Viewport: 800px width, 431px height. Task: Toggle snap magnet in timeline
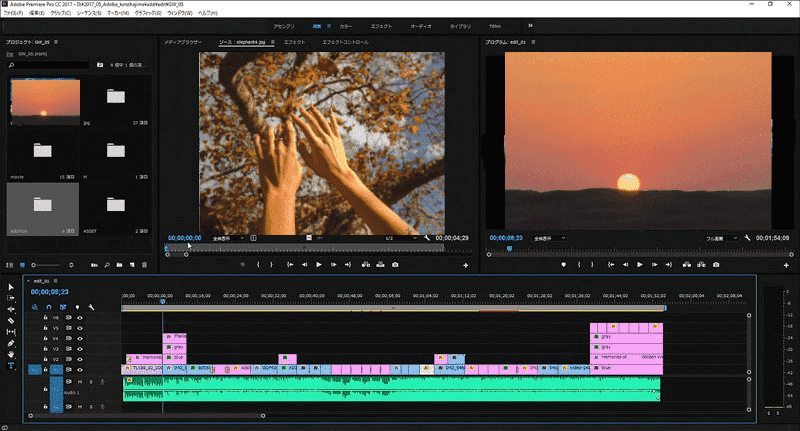47,305
